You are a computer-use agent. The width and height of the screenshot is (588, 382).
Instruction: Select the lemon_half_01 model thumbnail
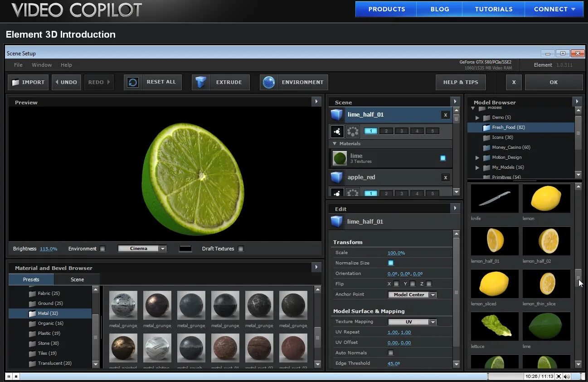click(x=495, y=241)
